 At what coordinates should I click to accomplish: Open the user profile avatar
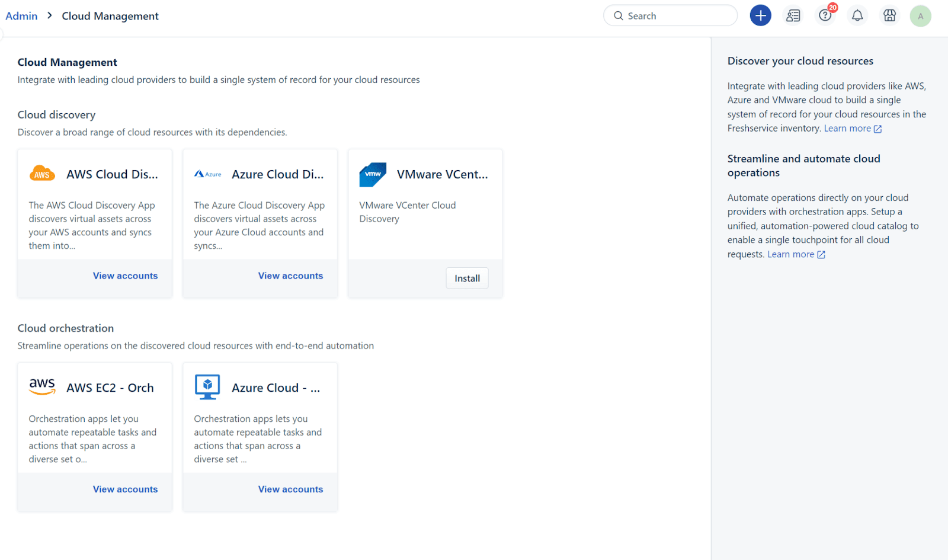(920, 16)
